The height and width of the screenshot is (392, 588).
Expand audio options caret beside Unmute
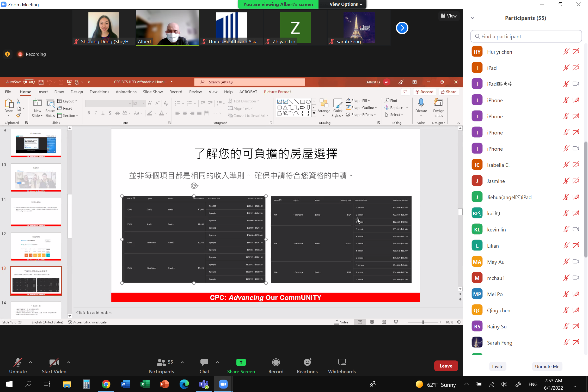point(30,362)
